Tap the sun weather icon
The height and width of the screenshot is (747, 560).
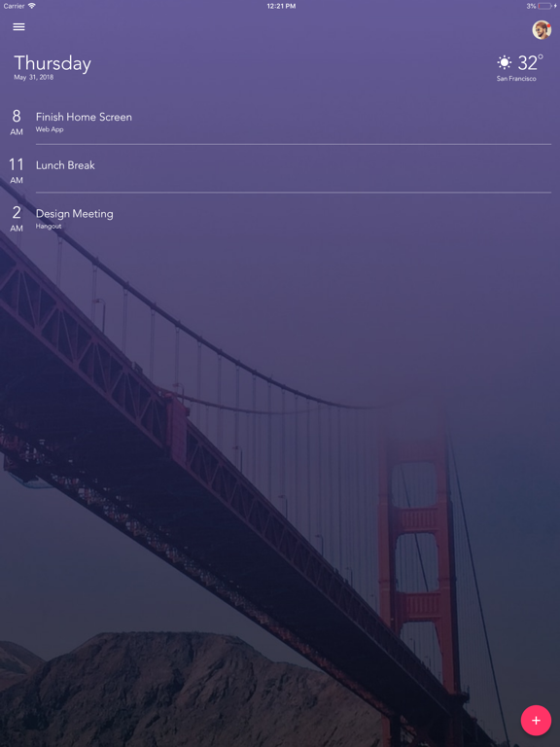[x=505, y=62]
